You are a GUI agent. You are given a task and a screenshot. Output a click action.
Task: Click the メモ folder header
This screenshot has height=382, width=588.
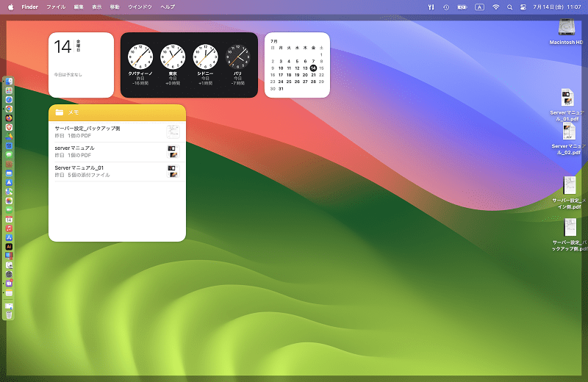117,112
